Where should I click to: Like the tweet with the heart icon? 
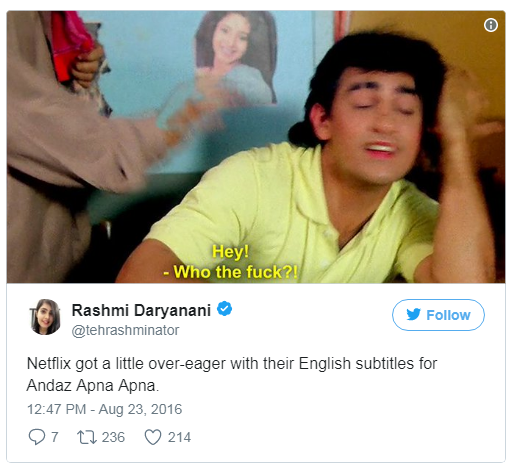153,437
